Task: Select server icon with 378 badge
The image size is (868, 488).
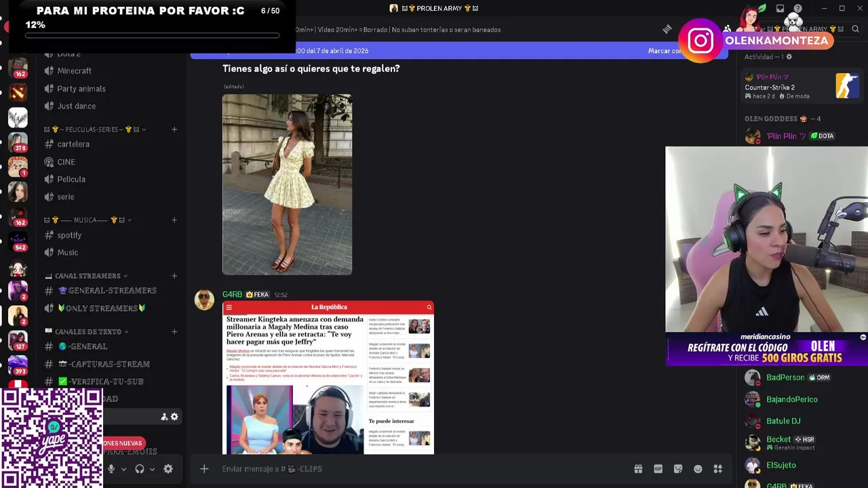Action: (18, 142)
